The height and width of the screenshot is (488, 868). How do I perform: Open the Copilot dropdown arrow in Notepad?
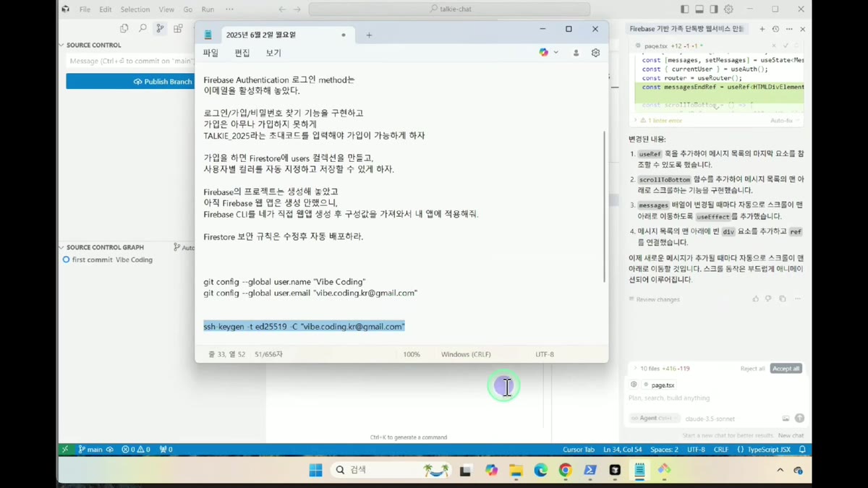coord(556,53)
